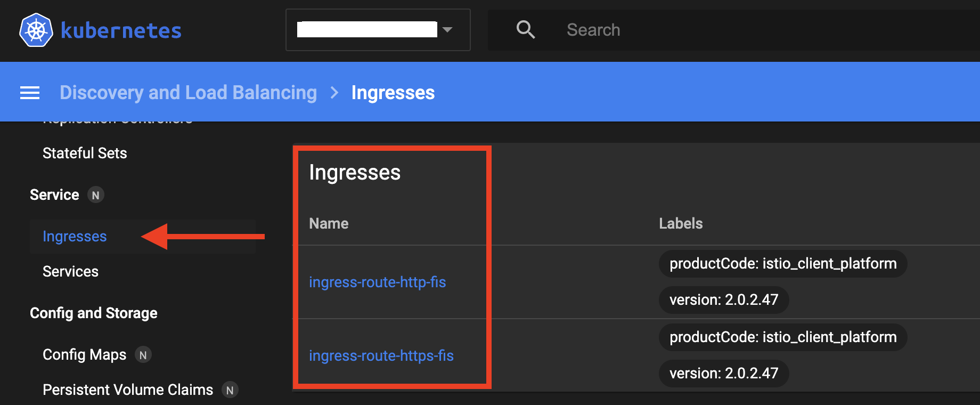Click the N badge beside Config Maps
This screenshot has width=980, height=405.
(x=143, y=355)
